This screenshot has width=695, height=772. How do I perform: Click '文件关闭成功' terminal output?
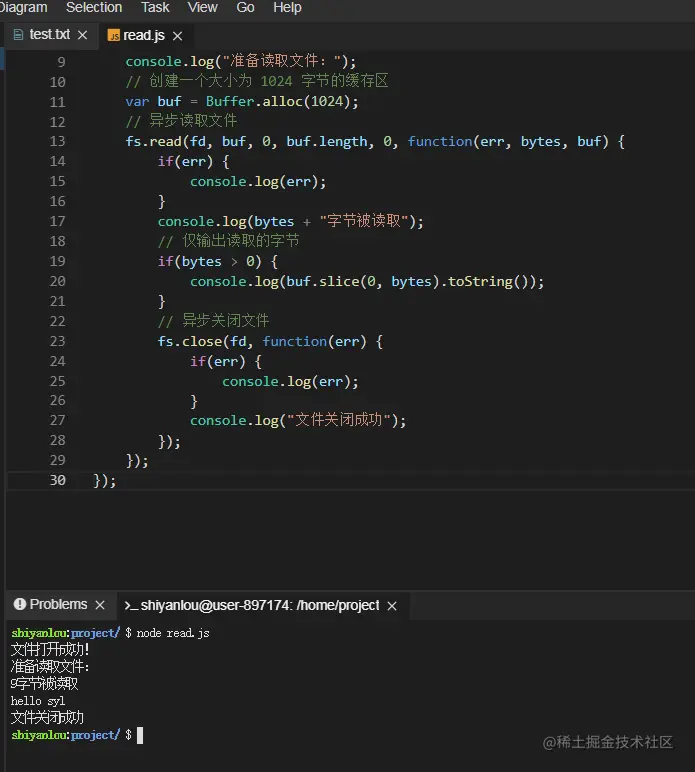[47, 717]
